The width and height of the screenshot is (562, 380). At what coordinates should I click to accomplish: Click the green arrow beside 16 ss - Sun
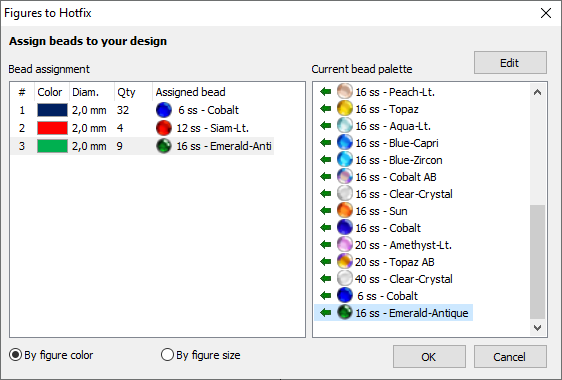(x=325, y=211)
